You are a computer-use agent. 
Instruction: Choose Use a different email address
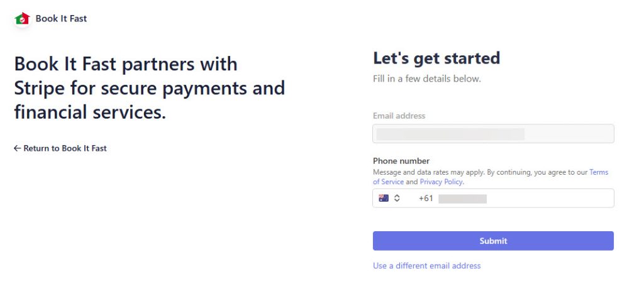(x=426, y=266)
